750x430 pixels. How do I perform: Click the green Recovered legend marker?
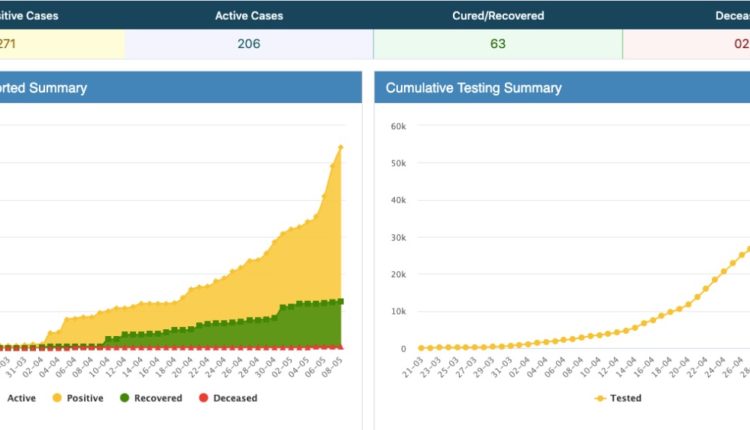[x=124, y=398]
